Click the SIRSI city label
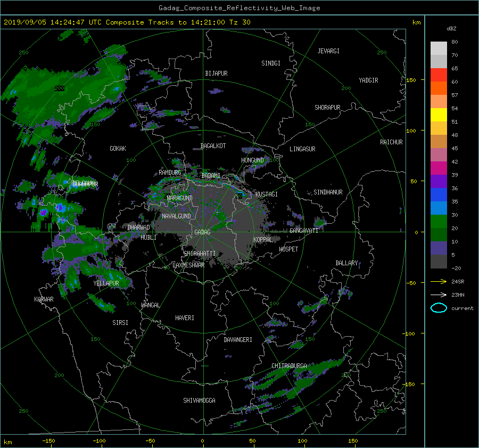The height and width of the screenshot is (448, 479). tap(120, 323)
